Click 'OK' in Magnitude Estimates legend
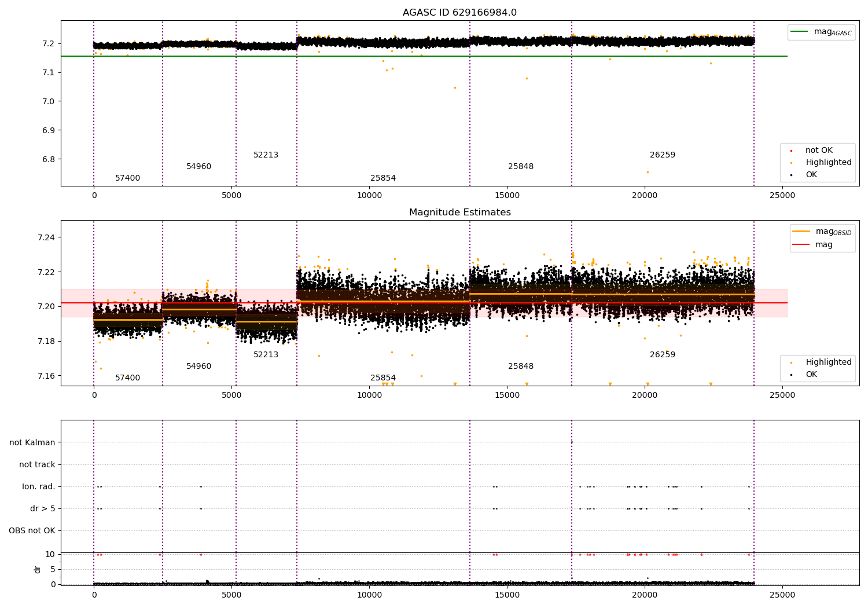Viewport: 868px width, 608px height. (x=804, y=374)
